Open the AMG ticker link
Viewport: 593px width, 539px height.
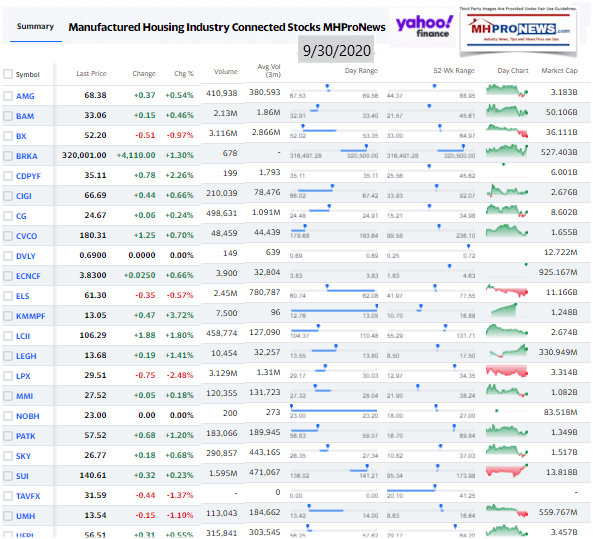pos(25,96)
